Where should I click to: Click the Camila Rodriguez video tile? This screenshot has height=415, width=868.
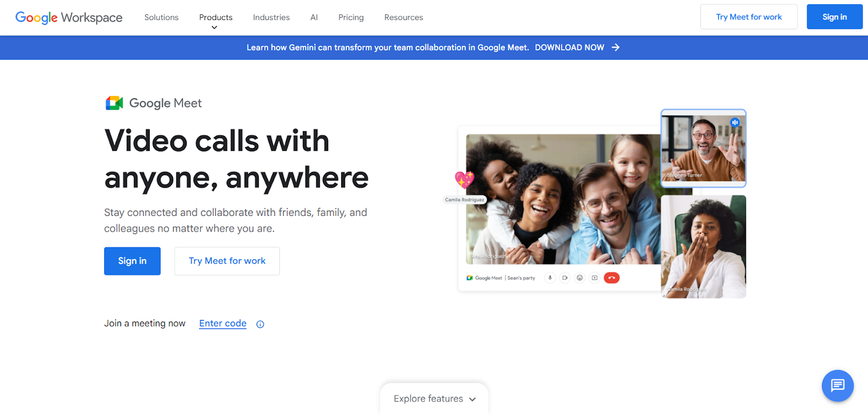point(704,247)
